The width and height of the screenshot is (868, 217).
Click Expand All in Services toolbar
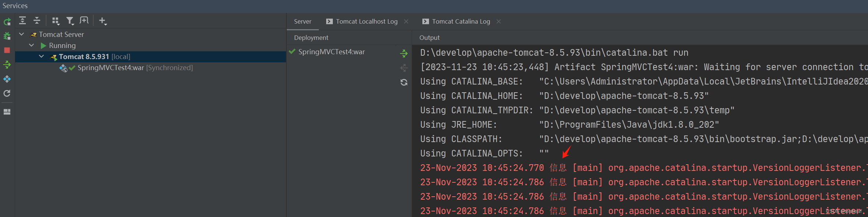point(22,21)
